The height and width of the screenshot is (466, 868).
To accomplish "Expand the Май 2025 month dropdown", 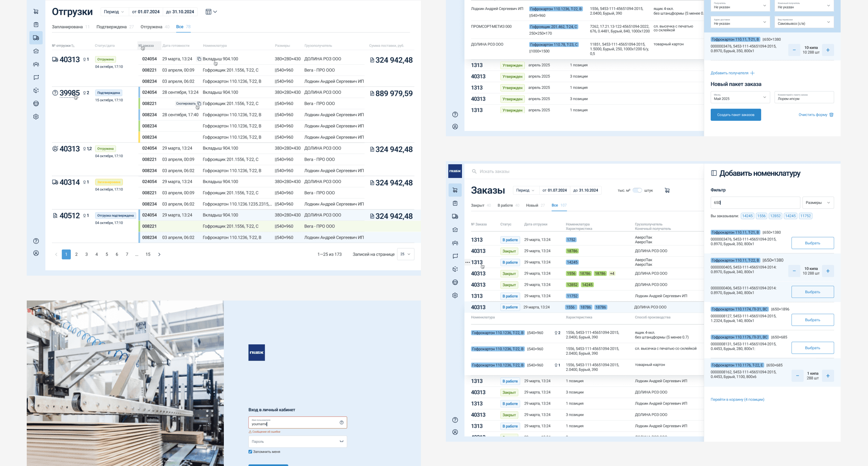I will (740, 97).
